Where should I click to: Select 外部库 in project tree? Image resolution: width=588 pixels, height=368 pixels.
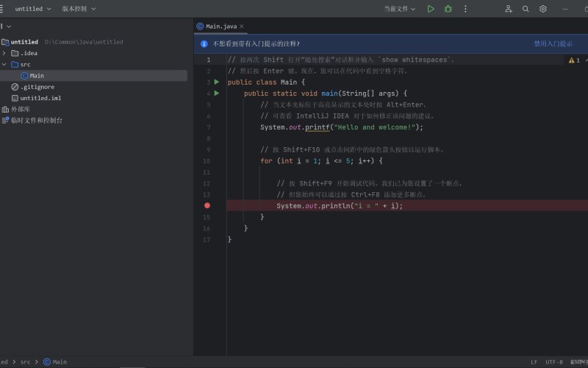21,109
